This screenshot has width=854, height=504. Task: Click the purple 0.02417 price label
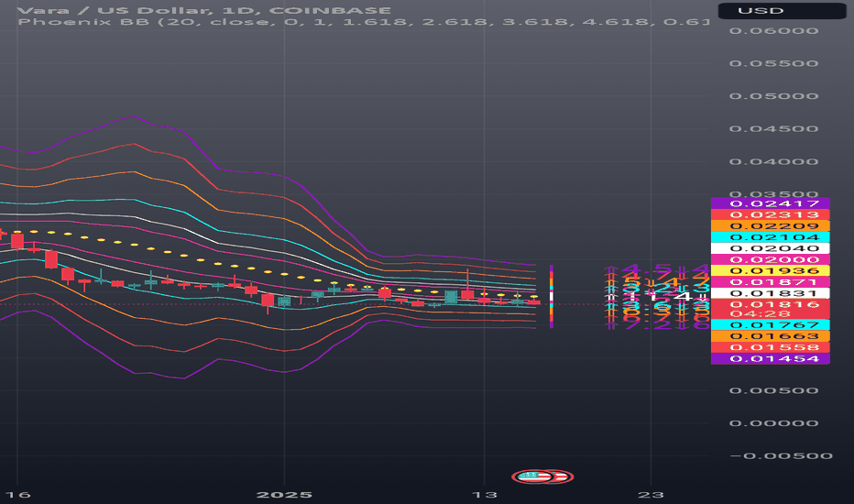(x=770, y=203)
